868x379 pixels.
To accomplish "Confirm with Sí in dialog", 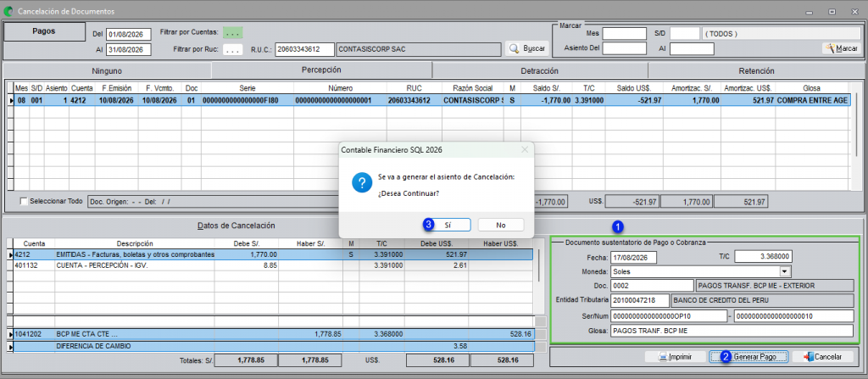I will pyautogui.click(x=448, y=225).
